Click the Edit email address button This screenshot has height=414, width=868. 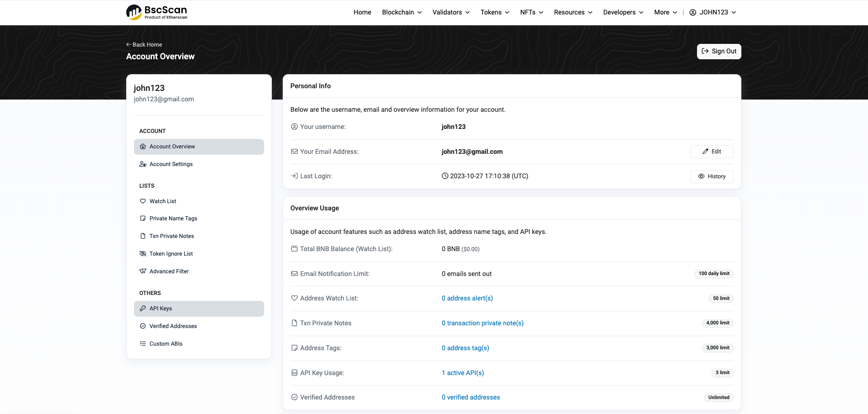pyautogui.click(x=711, y=152)
